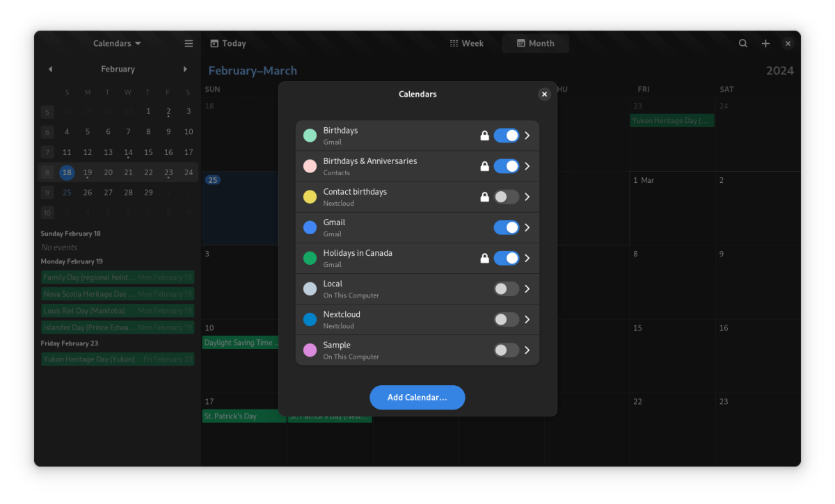Screen dimensions: 835x504
Task: Open the Local calendar details chevron
Action: 527,288
